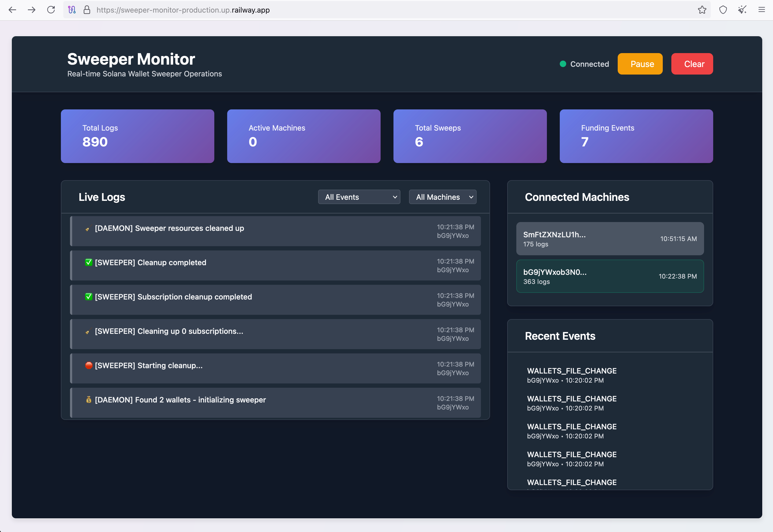773x532 pixels.
Task: Click the sparkle extension icon in toolbar
Action: 742,10
